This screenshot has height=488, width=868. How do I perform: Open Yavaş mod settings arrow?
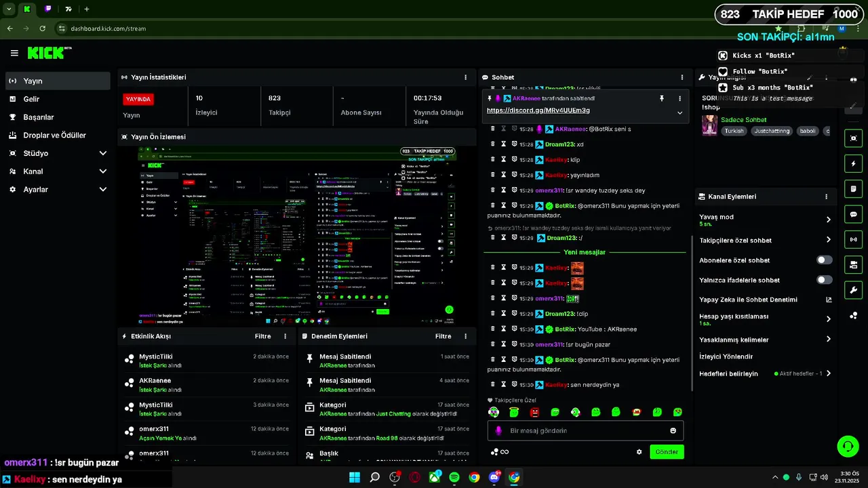click(828, 220)
